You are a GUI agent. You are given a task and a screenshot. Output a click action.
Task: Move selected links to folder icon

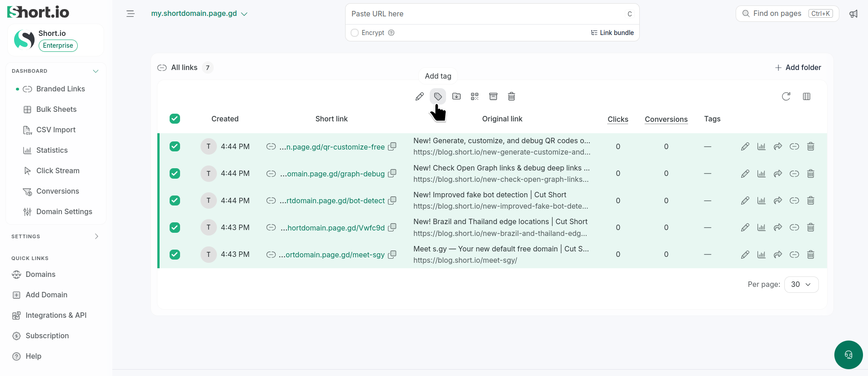click(457, 96)
